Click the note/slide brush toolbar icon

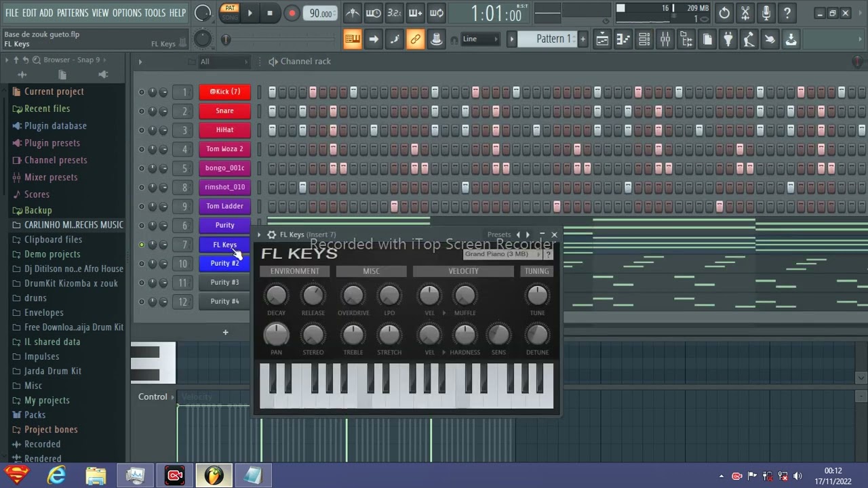click(x=395, y=39)
